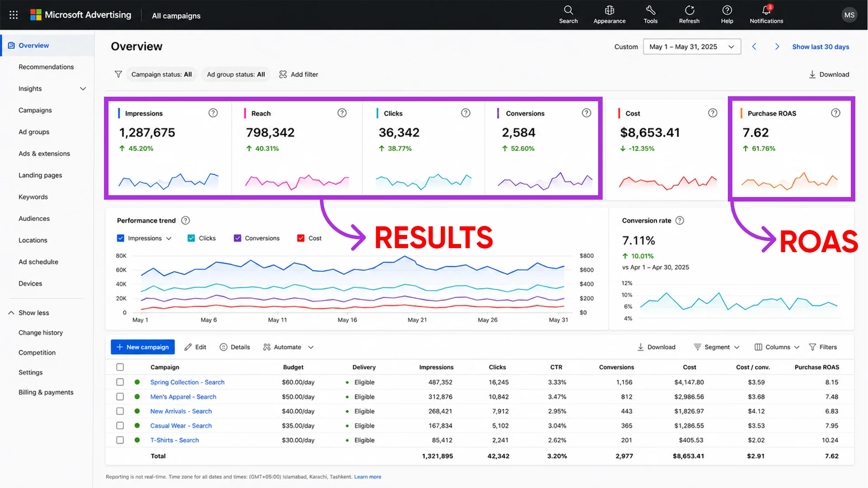Open the Columns dropdown

pyautogui.click(x=777, y=347)
